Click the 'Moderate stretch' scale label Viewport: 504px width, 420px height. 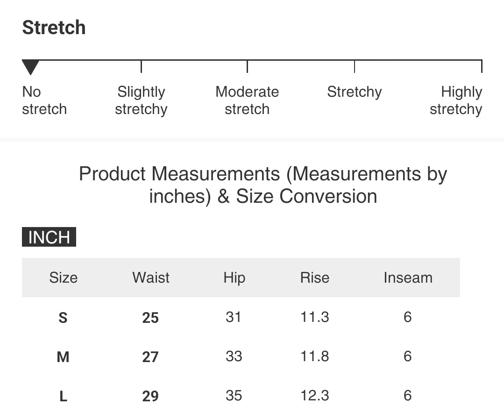(x=247, y=100)
